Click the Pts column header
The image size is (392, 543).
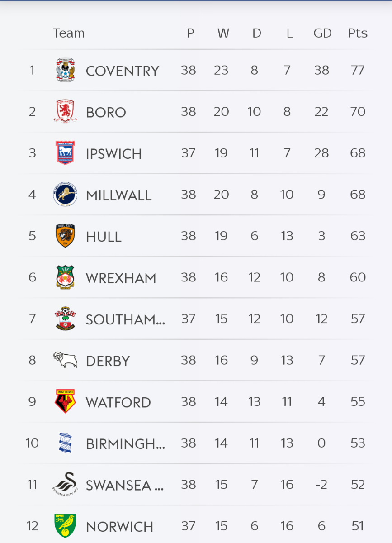tap(358, 33)
